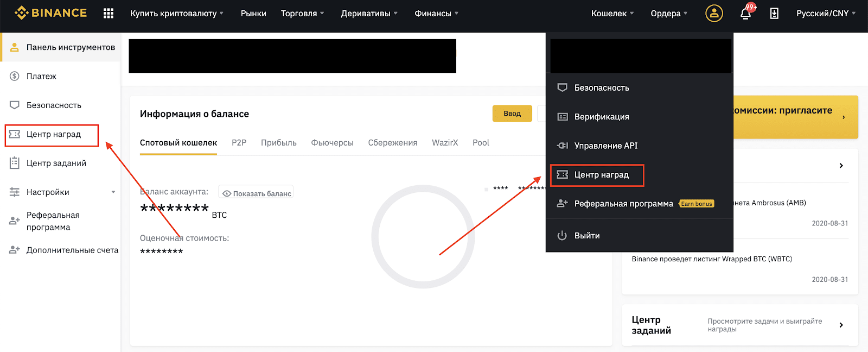The height and width of the screenshot is (352, 868).
Task: Expand the Торговля dropdown menu
Action: 302,14
